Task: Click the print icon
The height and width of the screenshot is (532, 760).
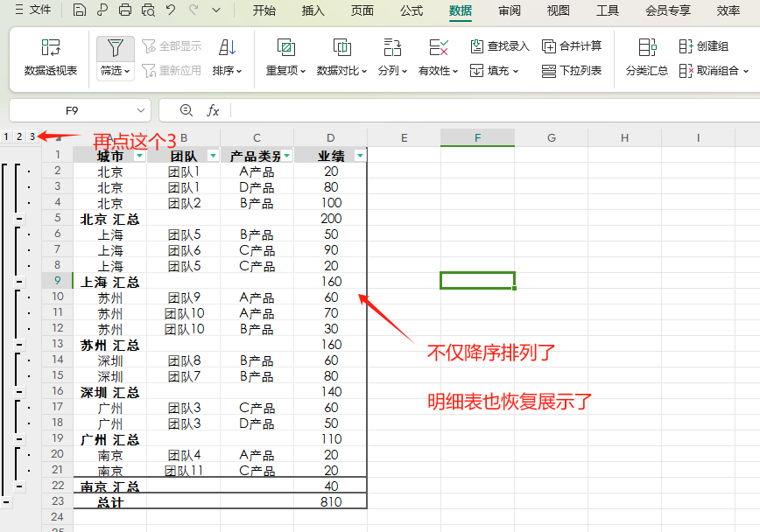Action: [x=125, y=10]
